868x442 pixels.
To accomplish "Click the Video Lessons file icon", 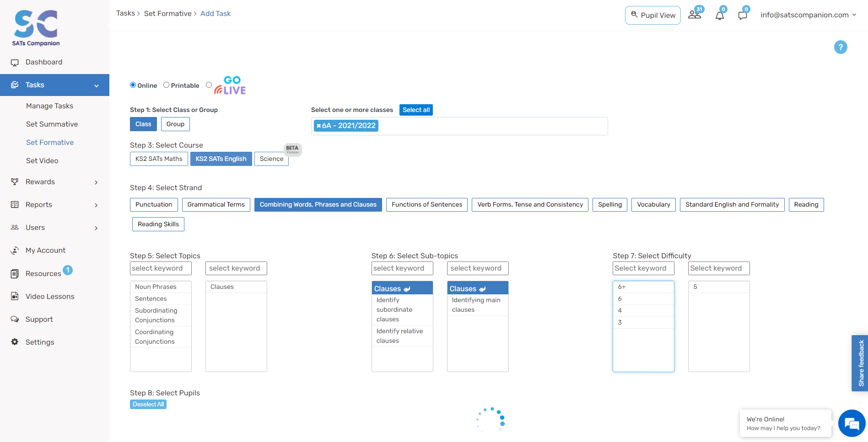I will pos(15,296).
